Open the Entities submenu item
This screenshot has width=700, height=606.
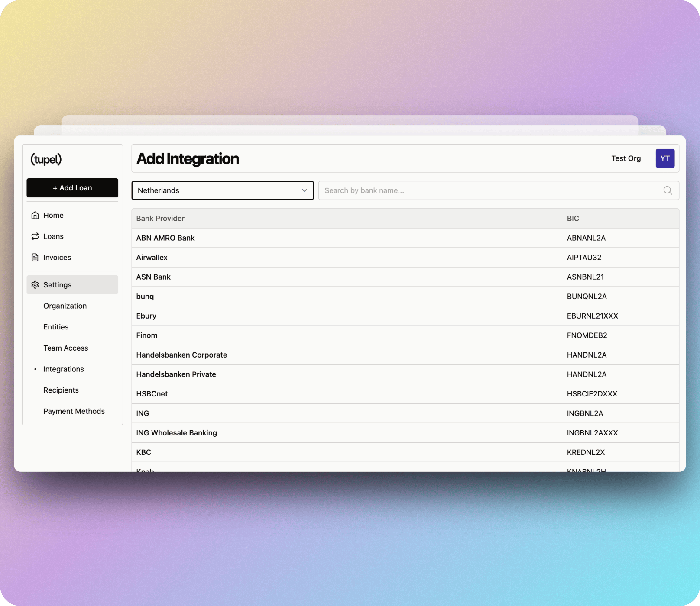56,327
